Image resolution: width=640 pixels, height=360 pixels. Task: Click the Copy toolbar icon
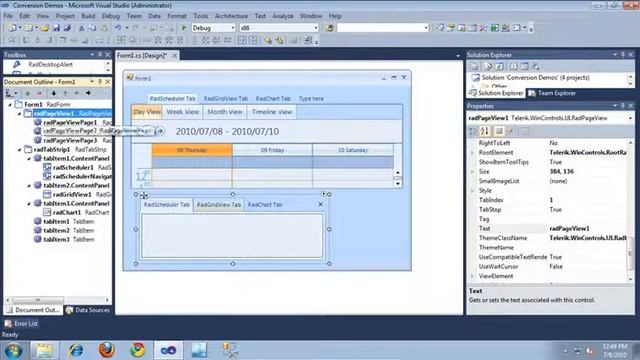(x=92, y=28)
